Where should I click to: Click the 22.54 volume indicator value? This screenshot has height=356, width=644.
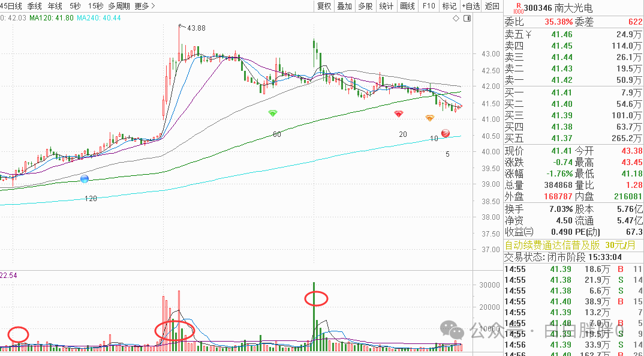tap(8, 276)
